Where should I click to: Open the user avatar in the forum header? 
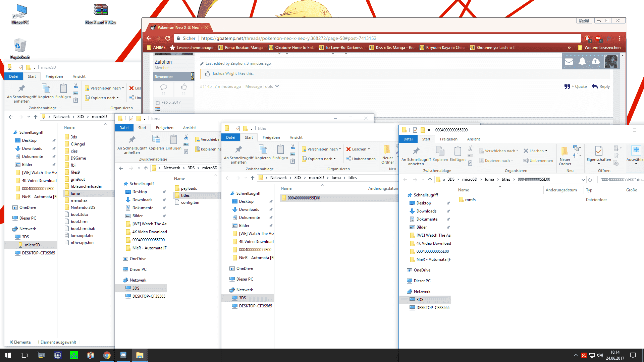pyautogui.click(x=611, y=61)
